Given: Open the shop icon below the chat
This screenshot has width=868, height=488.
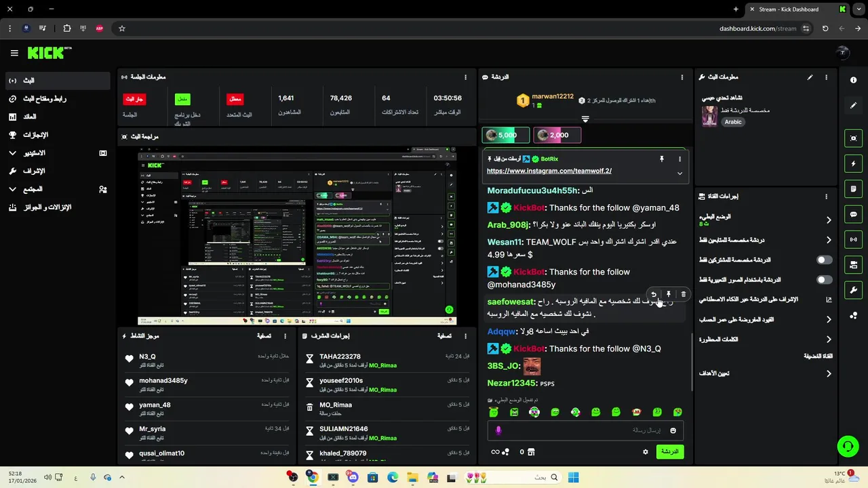Looking at the screenshot, I should click(x=531, y=451).
